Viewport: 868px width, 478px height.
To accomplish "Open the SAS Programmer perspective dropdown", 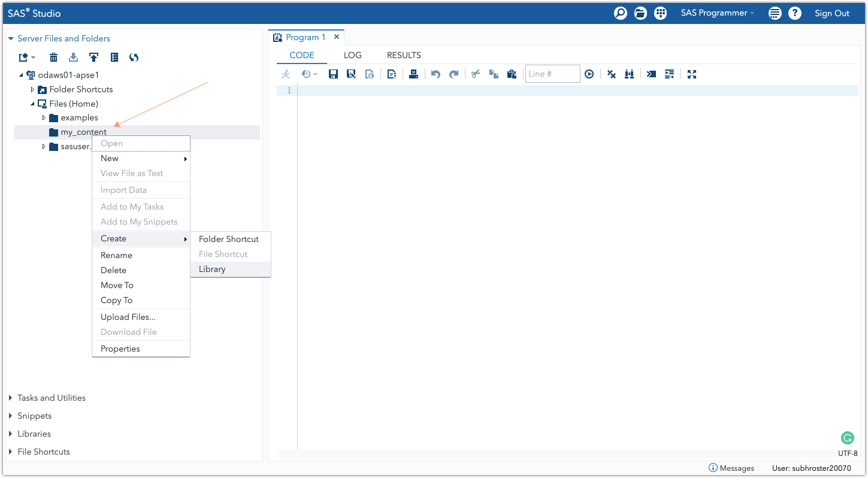I will (717, 13).
